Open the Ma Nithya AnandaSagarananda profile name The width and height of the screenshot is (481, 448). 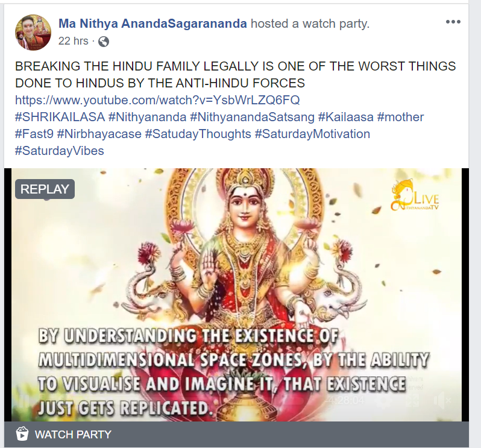[x=152, y=24]
